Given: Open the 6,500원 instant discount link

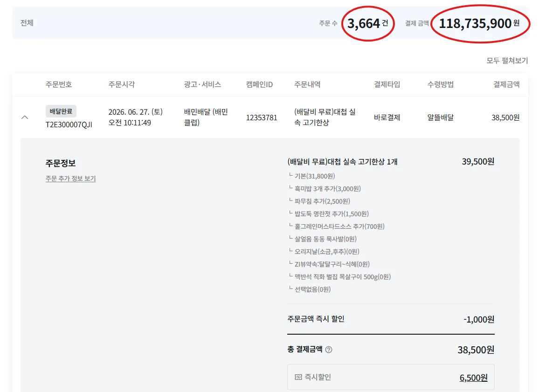Looking at the screenshot, I should point(473,378).
